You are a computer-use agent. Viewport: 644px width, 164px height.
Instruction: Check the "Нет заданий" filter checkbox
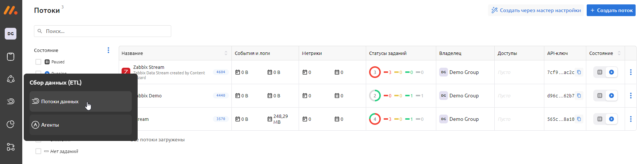pyautogui.click(x=38, y=151)
